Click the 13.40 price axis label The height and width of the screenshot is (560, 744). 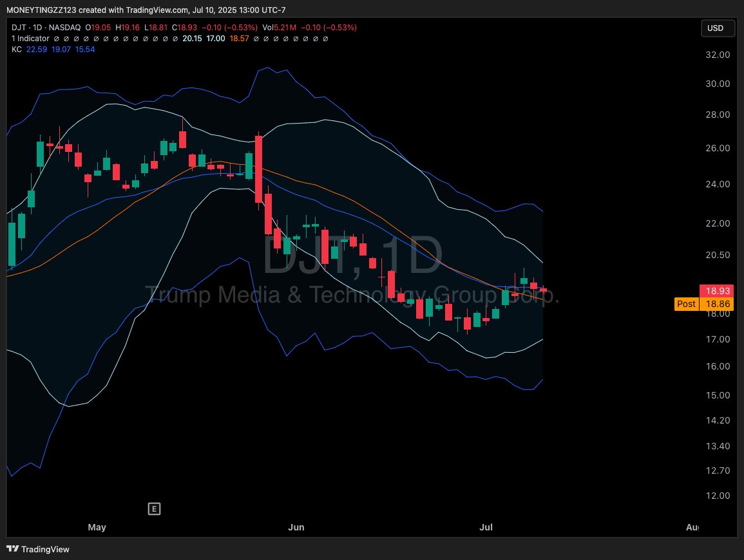[718, 446]
